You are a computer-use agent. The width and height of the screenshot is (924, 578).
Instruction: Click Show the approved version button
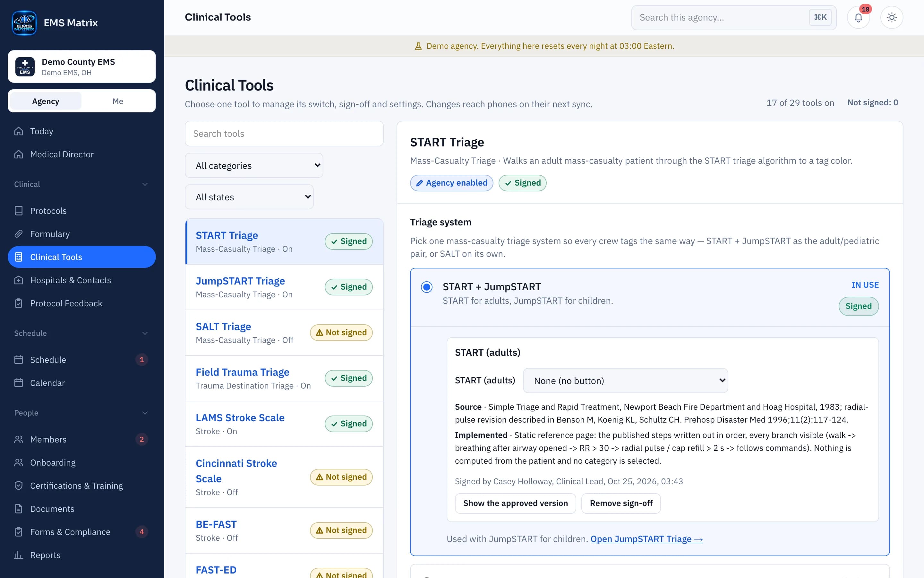pos(516,503)
